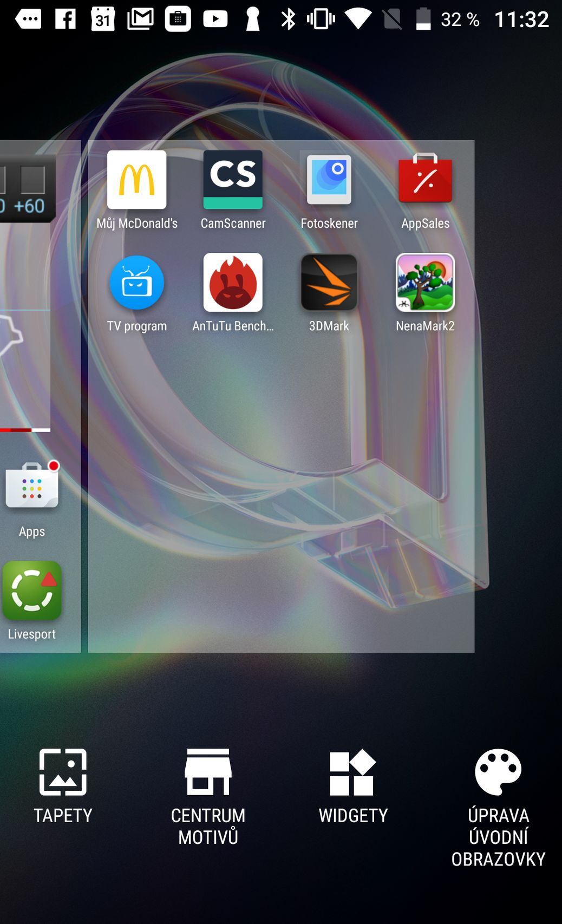The width and height of the screenshot is (562, 924).
Task: Launch the NenaMark2 app
Action: (x=425, y=283)
